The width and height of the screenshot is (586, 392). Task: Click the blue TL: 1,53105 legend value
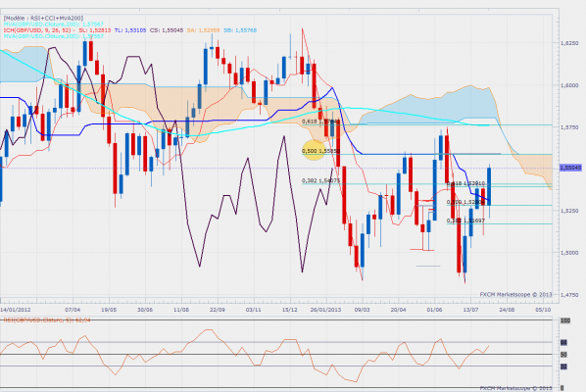130,30
